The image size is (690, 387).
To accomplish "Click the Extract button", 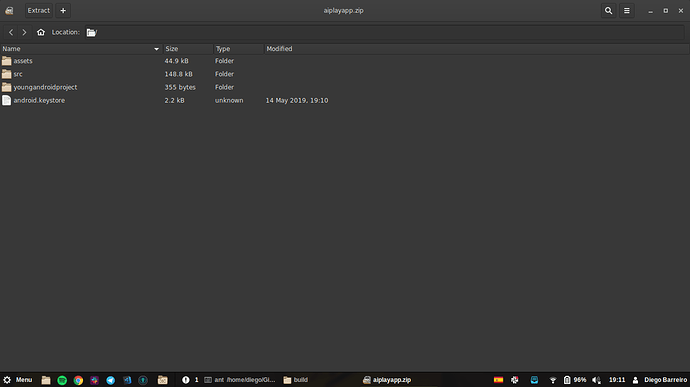I will click(x=39, y=11).
